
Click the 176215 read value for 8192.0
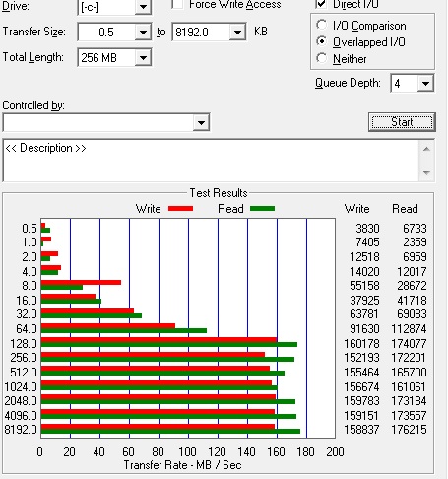tap(409, 430)
